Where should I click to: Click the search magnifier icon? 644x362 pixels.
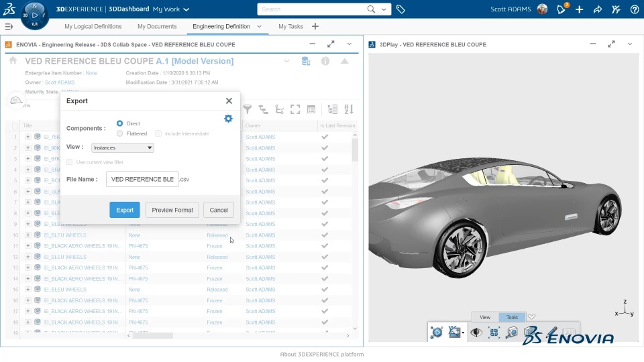(371, 9)
